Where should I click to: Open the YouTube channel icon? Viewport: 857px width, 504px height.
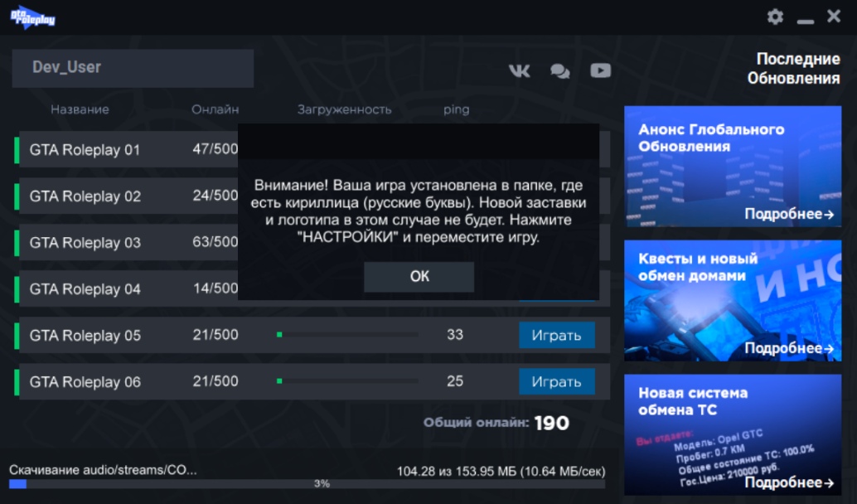pyautogui.click(x=601, y=70)
